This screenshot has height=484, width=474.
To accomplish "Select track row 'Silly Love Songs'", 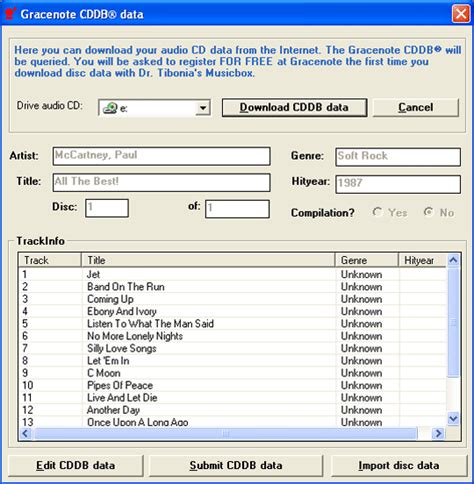I will (233, 348).
